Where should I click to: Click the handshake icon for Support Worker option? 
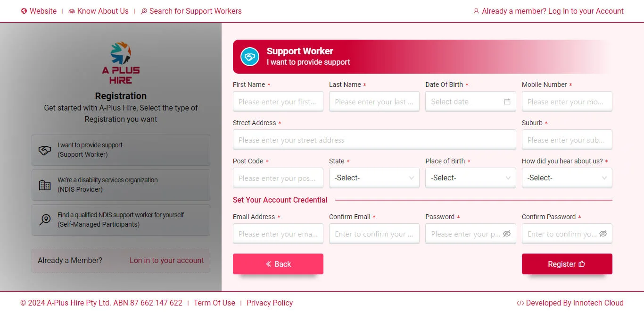click(45, 150)
